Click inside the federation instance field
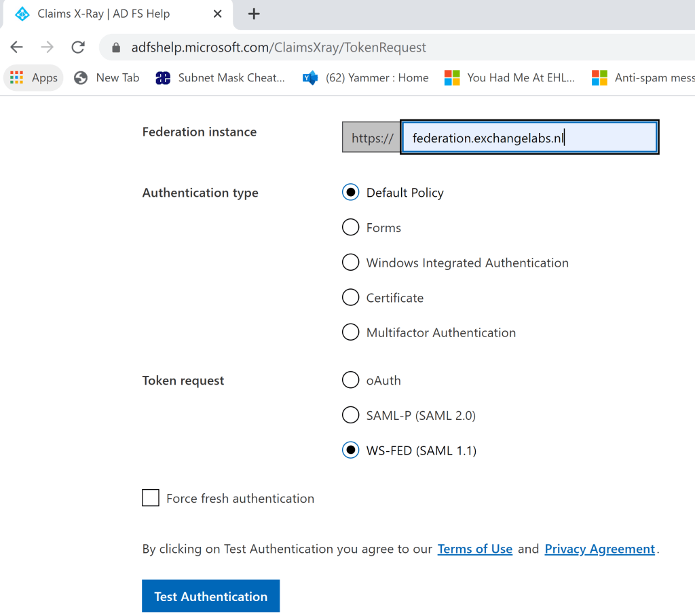The width and height of the screenshot is (695, 616). 529,137
